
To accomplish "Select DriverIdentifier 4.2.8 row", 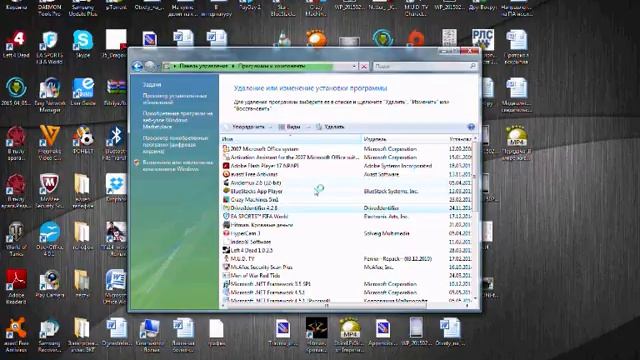I will click(347, 208).
